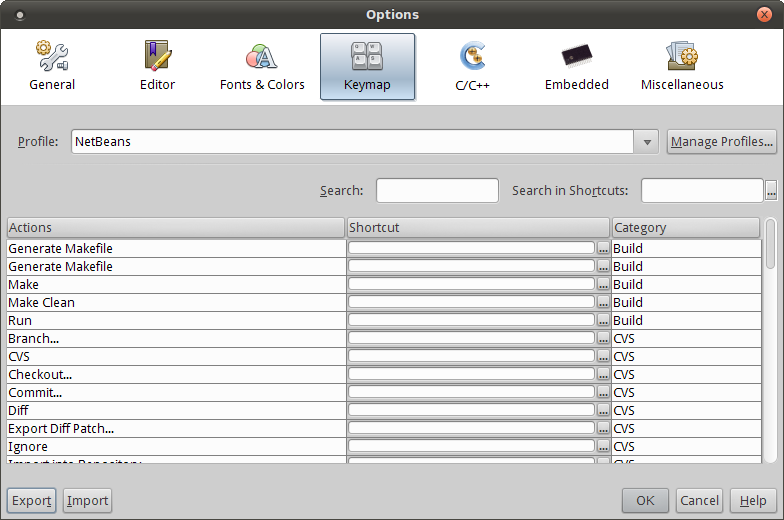Open the Profile dropdown arrow
This screenshot has height=520, width=784.
click(646, 142)
